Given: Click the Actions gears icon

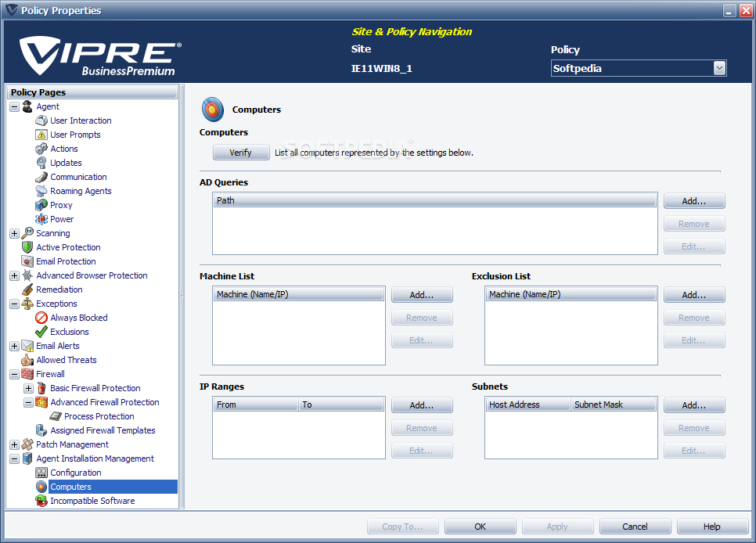Looking at the screenshot, I should pyautogui.click(x=41, y=149).
